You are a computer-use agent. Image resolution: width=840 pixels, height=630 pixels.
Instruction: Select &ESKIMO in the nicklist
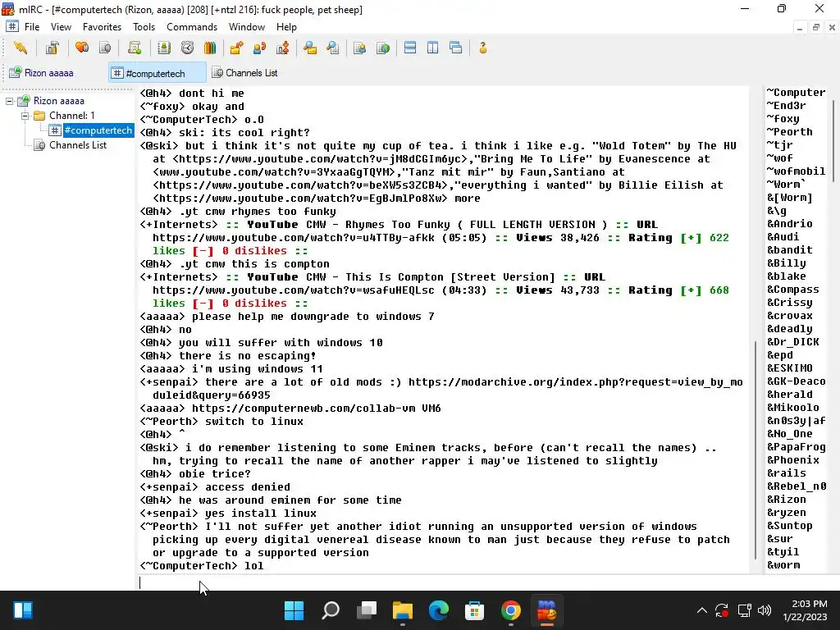tap(789, 368)
